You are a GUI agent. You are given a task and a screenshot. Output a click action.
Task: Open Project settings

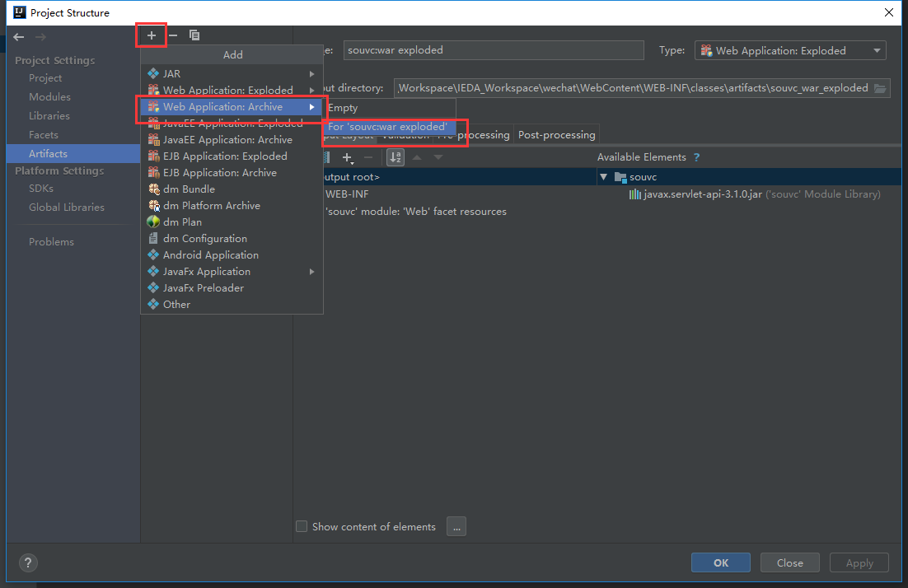[45, 78]
